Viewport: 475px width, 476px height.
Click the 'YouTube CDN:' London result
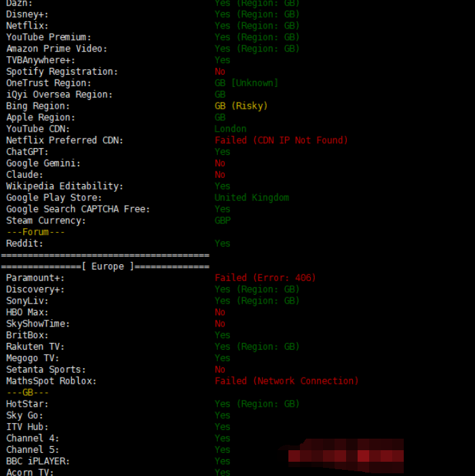coord(230,129)
